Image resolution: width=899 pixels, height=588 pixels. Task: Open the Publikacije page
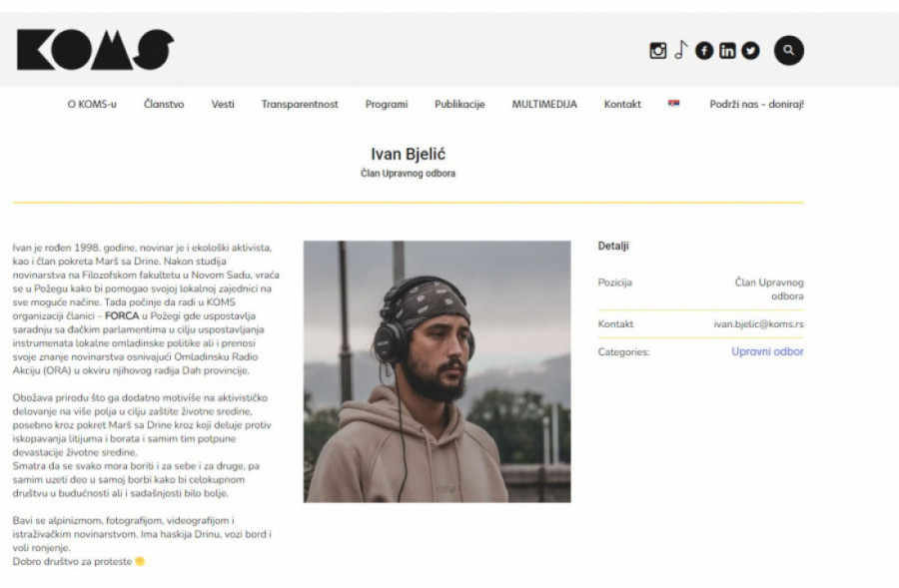(x=459, y=104)
